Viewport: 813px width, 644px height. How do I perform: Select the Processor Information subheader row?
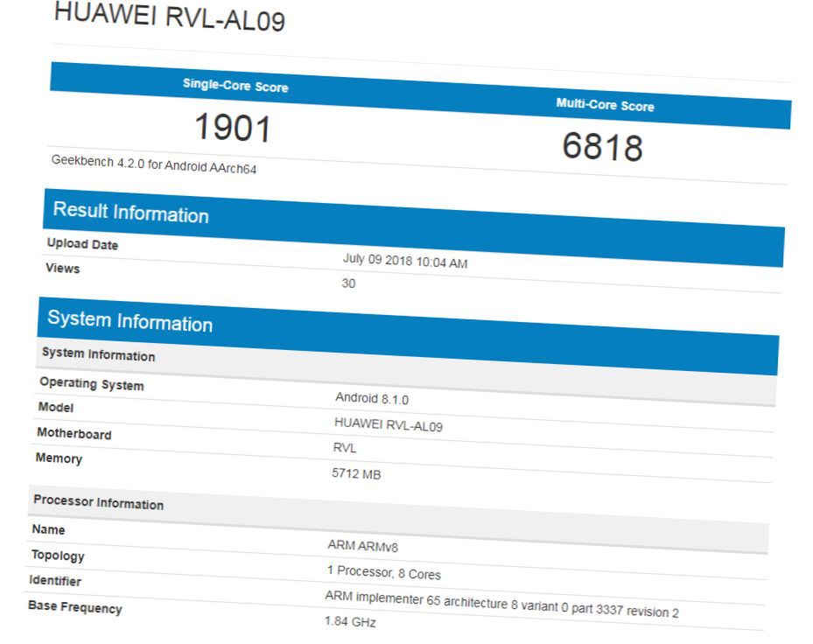point(398,520)
